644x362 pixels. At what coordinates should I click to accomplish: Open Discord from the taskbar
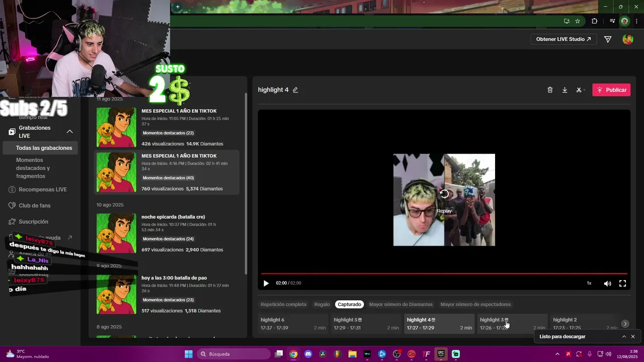click(308, 354)
